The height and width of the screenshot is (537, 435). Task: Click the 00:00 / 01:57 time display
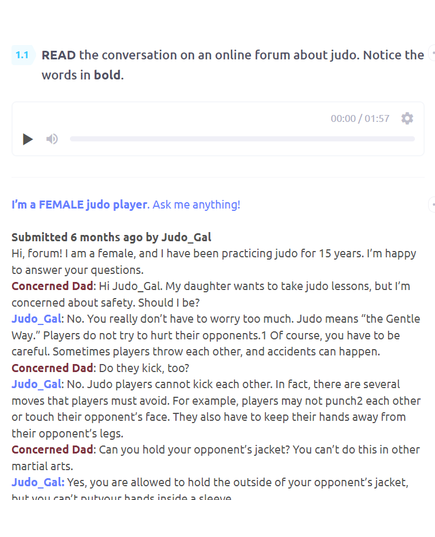click(x=360, y=118)
